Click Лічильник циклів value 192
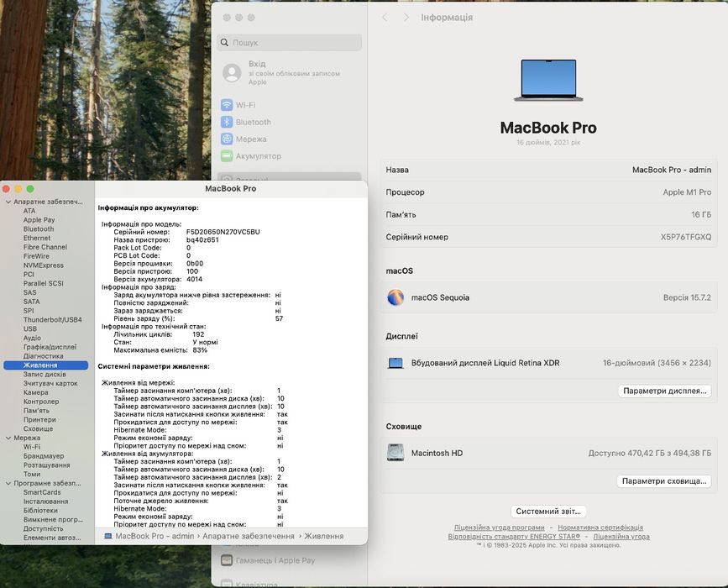This screenshot has height=588, width=728. (198, 334)
